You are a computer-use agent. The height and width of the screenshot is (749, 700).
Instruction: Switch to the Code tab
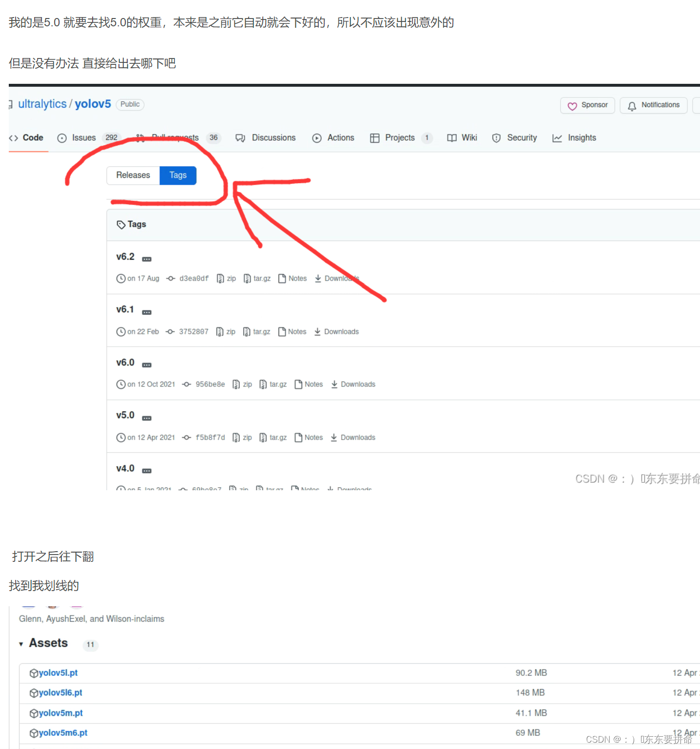[27, 138]
